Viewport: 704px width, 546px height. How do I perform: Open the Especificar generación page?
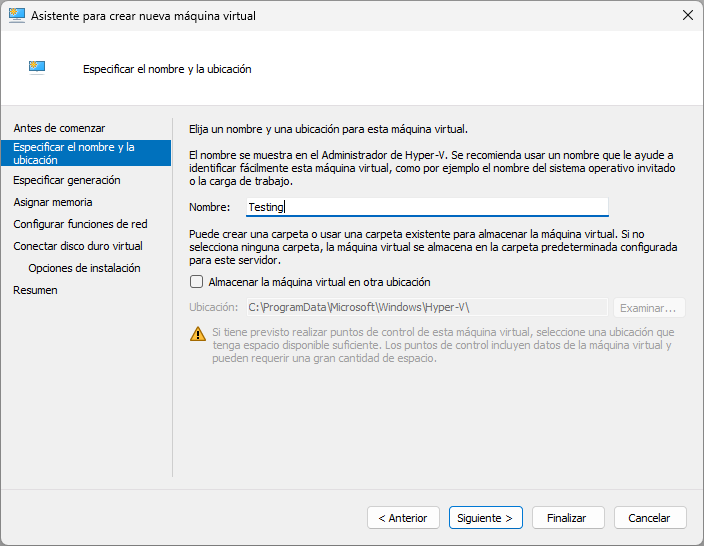67,180
